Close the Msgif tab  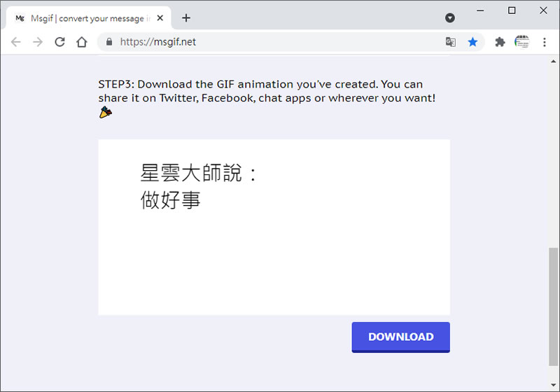160,18
